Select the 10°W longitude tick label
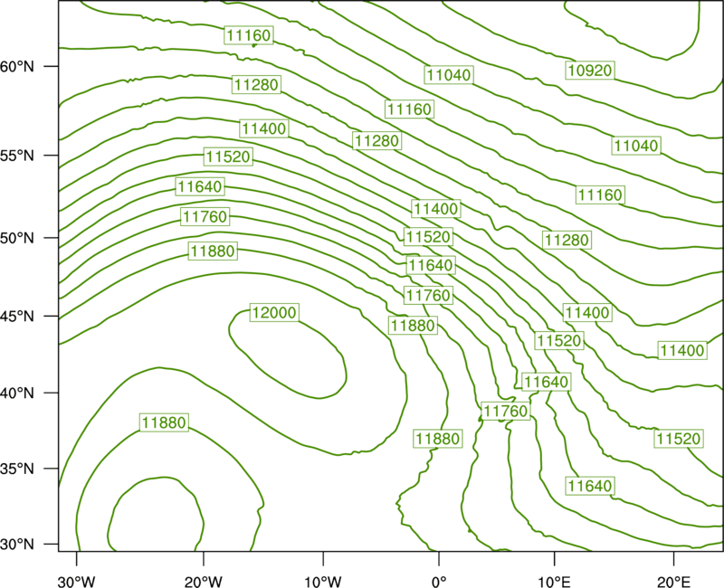Image resolution: width=724 pixels, height=588 pixels. tap(323, 581)
